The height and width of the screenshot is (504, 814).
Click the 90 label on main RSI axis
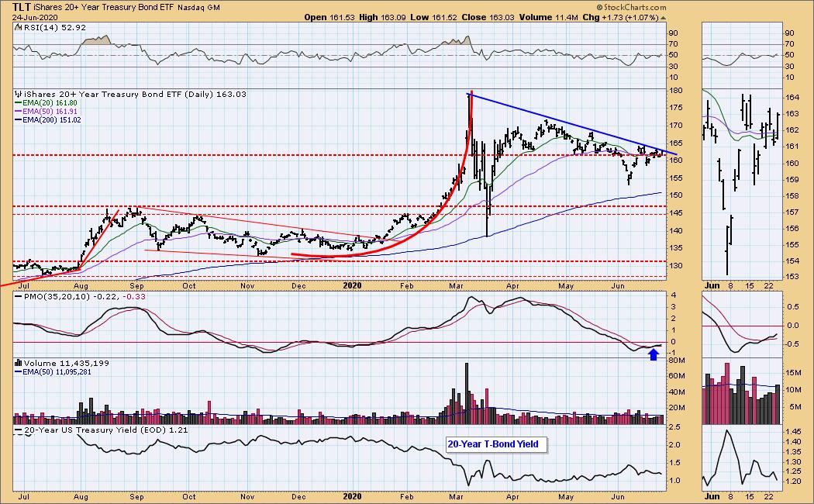pos(674,33)
